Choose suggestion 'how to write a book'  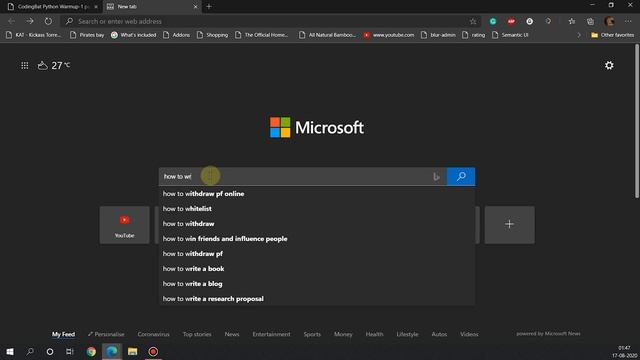[x=317, y=269]
